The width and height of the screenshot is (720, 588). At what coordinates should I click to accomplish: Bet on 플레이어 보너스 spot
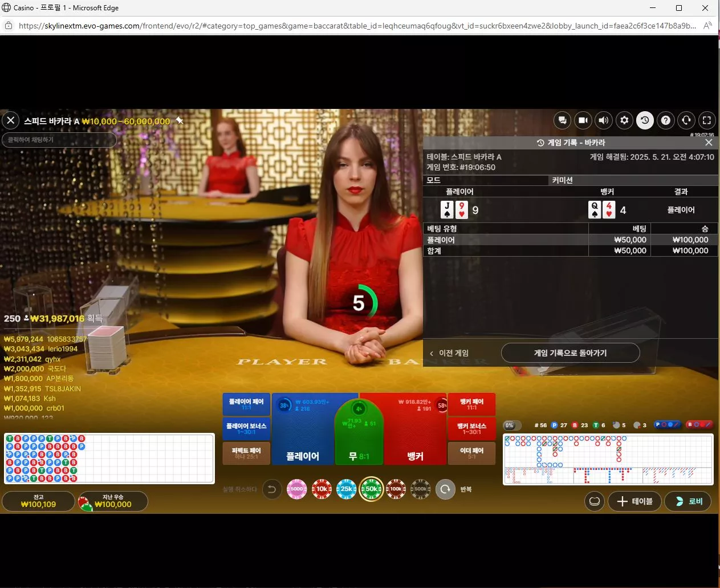click(x=246, y=429)
